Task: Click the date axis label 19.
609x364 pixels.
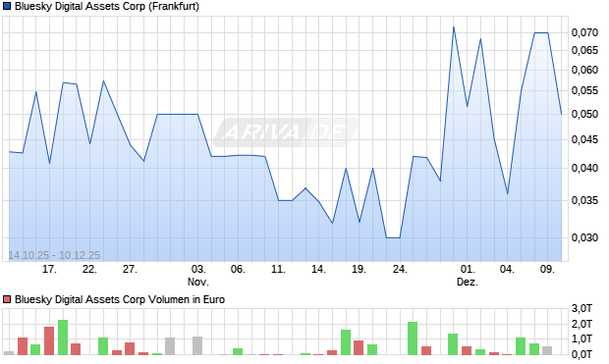Action: pyautogui.click(x=359, y=269)
